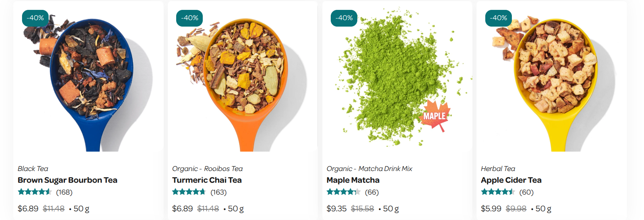Open the Apple Cider Tea product image
This screenshot has height=220, width=644.
(x=551, y=76)
